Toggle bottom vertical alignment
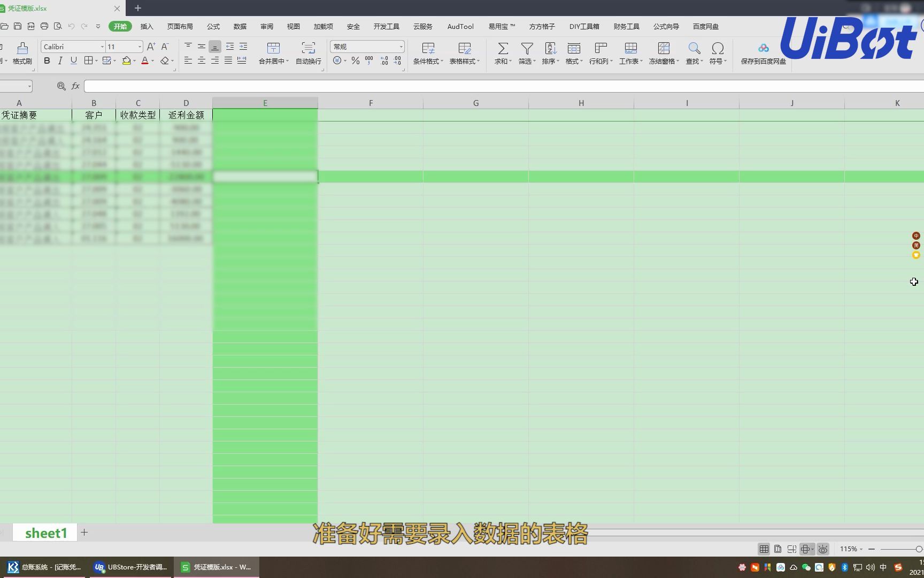Viewport: 924px width, 578px height. click(x=215, y=47)
